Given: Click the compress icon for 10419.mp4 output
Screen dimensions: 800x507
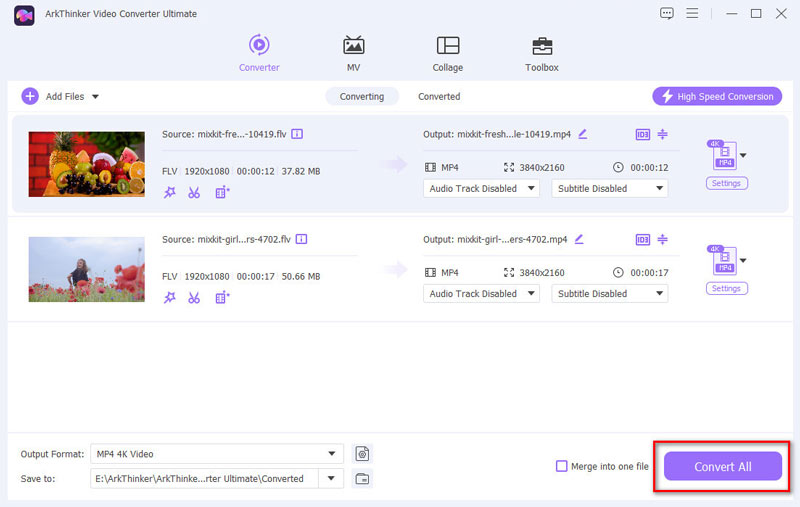Looking at the screenshot, I should 662,134.
